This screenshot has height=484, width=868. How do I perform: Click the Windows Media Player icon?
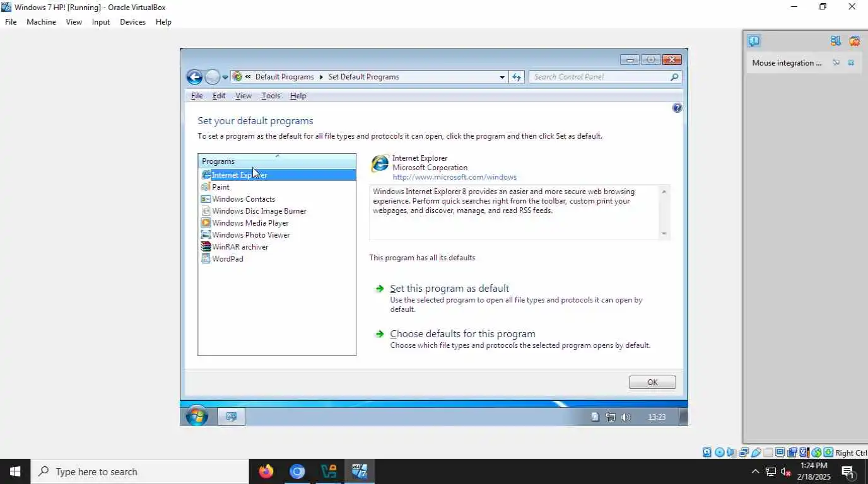[206, 223]
